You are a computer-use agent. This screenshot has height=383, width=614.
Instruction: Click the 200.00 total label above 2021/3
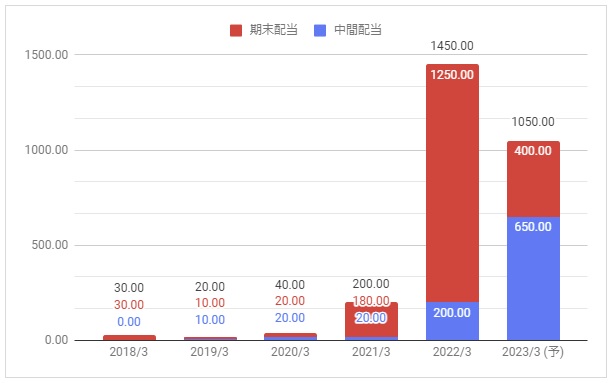[371, 284]
